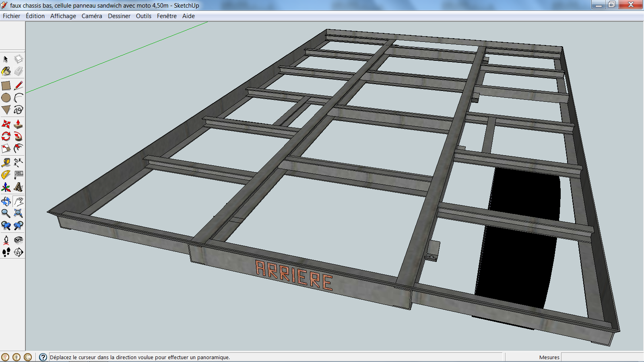The width and height of the screenshot is (644, 362).
Task: Expand the Fenêtre menu
Action: click(x=167, y=16)
